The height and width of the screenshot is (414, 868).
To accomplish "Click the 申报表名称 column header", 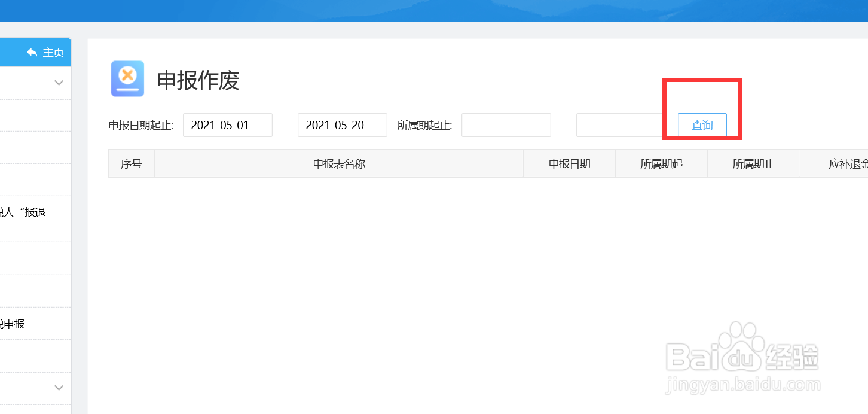I will (338, 163).
